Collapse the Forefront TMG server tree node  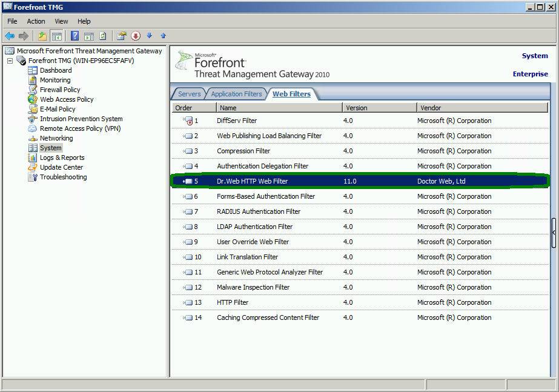[10, 61]
